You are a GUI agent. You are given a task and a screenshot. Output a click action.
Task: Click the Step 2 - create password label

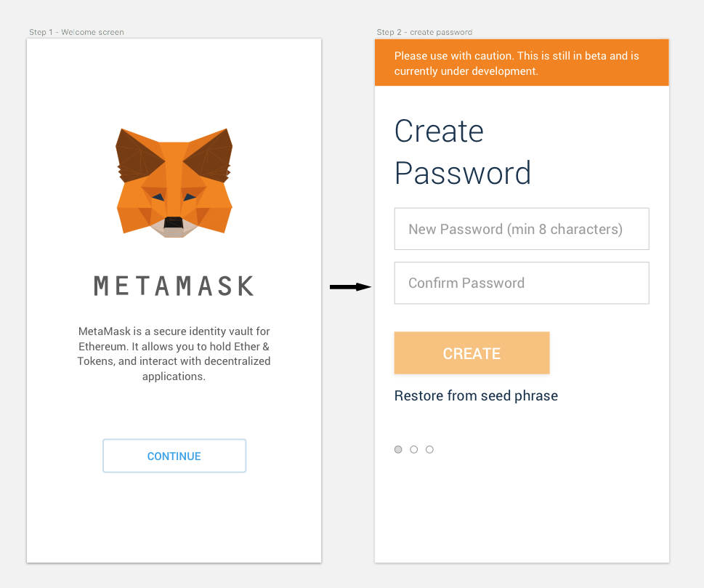pyautogui.click(x=424, y=32)
